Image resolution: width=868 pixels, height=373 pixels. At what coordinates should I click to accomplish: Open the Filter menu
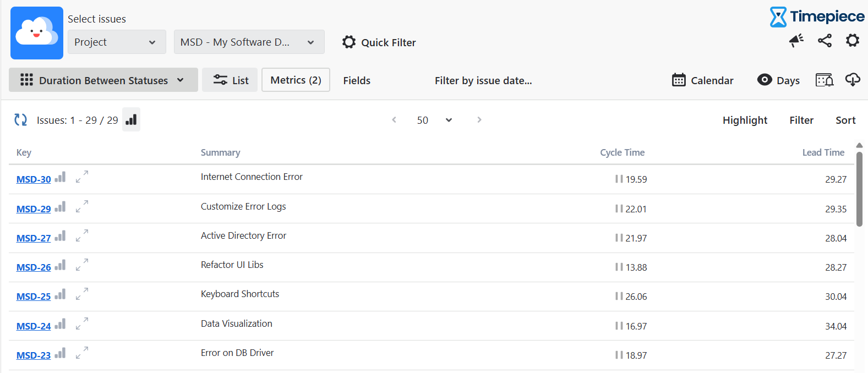click(801, 120)
